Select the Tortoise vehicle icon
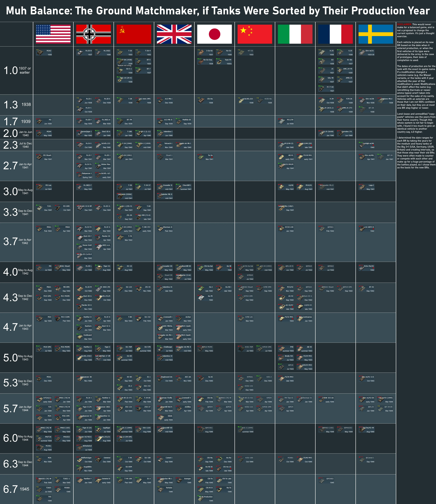Screen dimensions: 436x504 click(161, 489)
